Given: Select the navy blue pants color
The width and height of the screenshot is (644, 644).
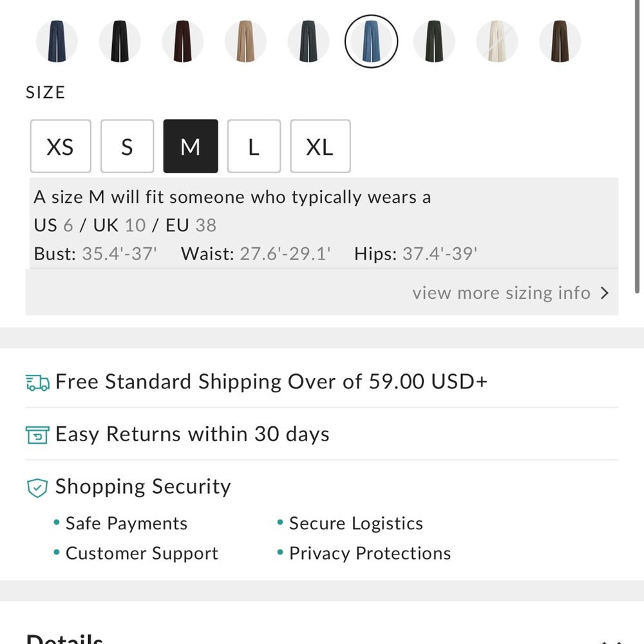Looking at the screenshot, I should point(57,41).
